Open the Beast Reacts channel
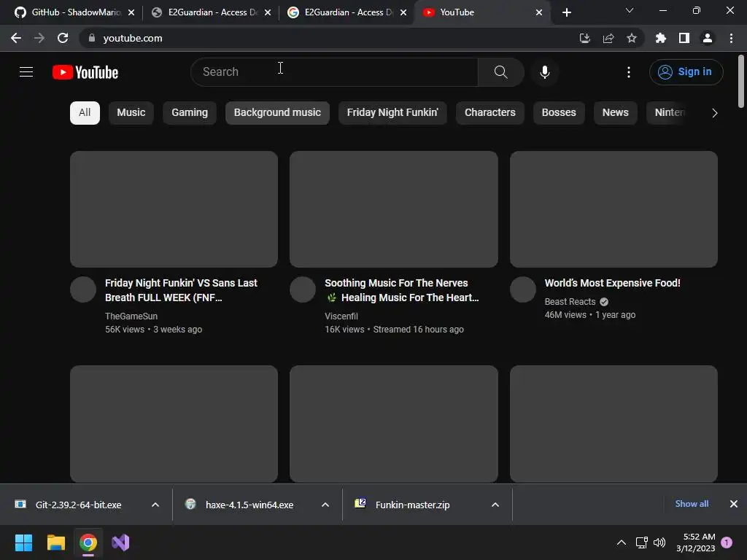This screenshot has height=560, width=747. tap(570, 302)
